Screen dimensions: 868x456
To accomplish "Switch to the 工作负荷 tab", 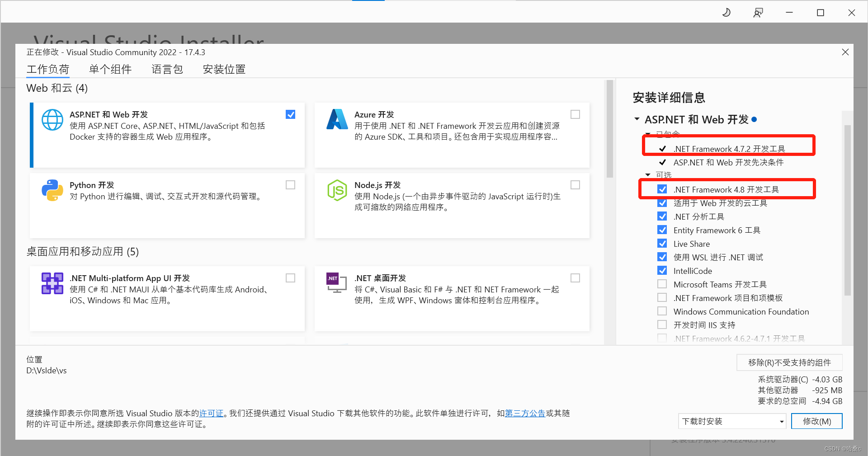I will (48, 69).
